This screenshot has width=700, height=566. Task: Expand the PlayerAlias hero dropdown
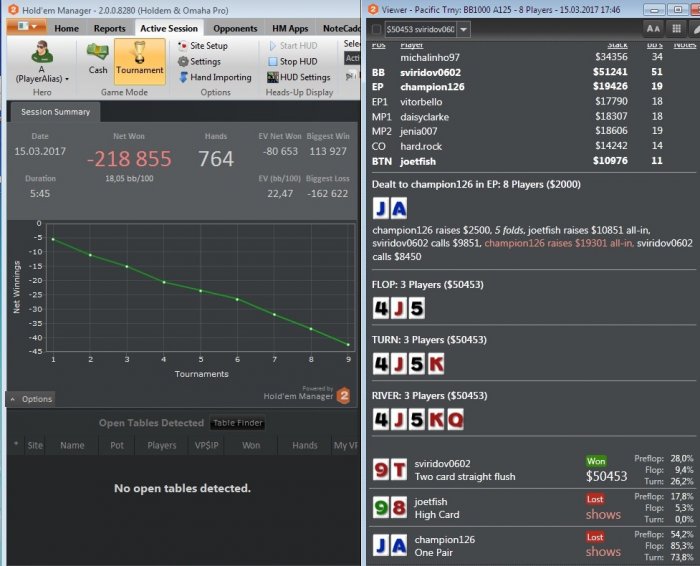[67, 79]
